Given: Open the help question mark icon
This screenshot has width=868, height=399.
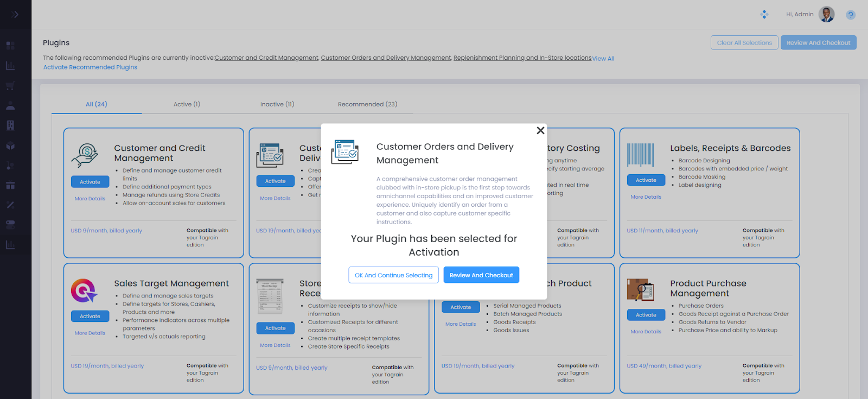Looking at the screenshot, I should [851, 15].
